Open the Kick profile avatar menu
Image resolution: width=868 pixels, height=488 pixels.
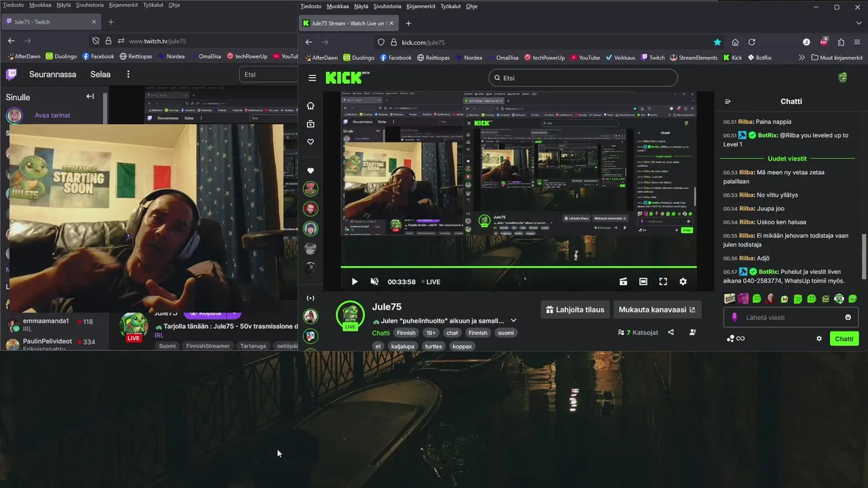click(x=843, y=78)
